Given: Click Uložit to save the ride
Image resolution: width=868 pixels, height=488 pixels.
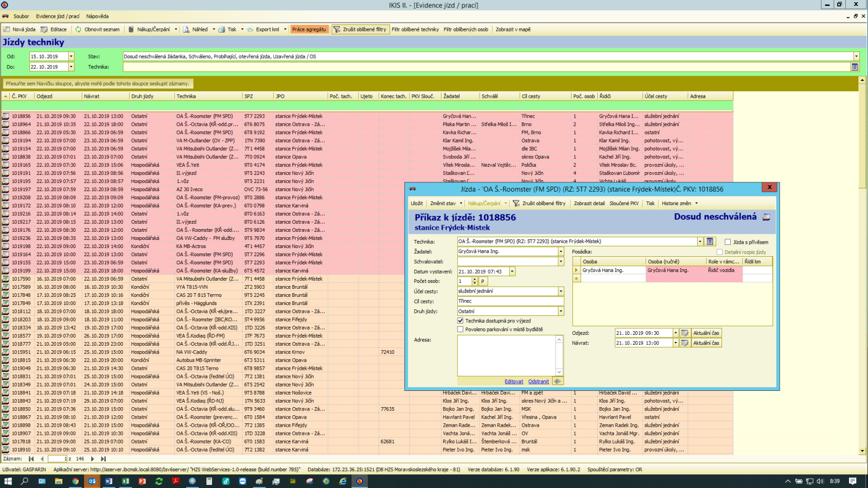Looking at the screenshot, I should 417,204.
